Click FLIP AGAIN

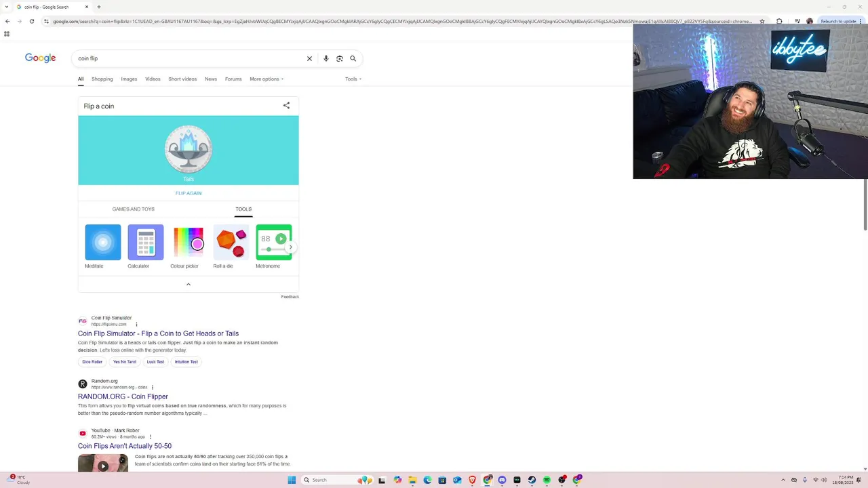click(x=189, y=193)
